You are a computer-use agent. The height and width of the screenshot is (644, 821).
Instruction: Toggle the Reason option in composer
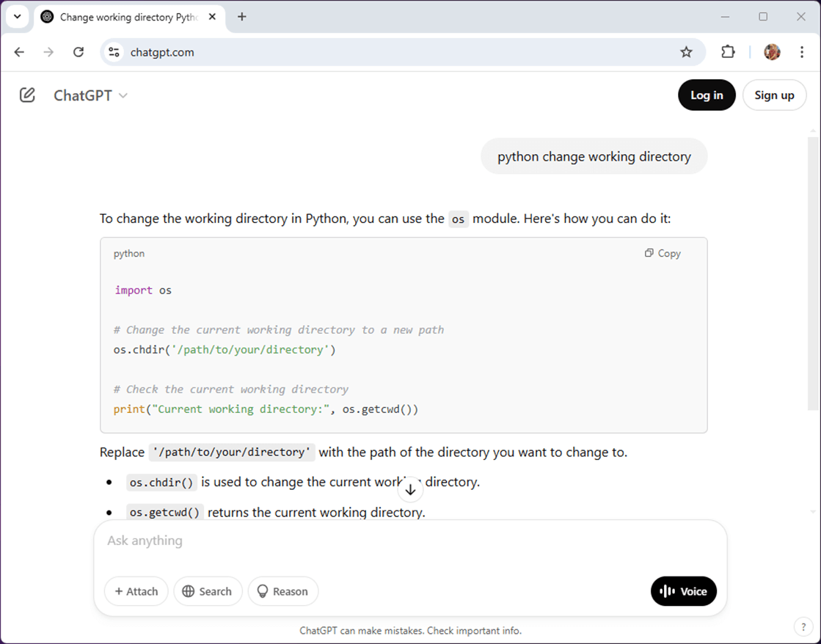pos(282,591)
